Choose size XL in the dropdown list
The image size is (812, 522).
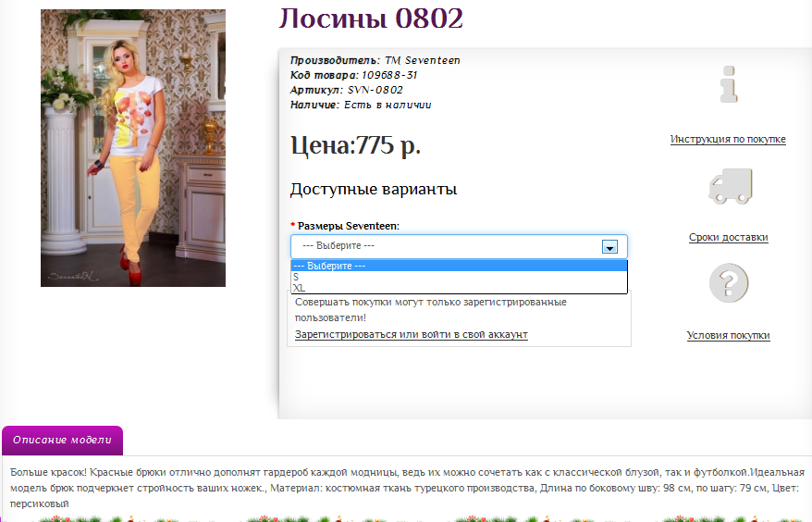[459, 288]
